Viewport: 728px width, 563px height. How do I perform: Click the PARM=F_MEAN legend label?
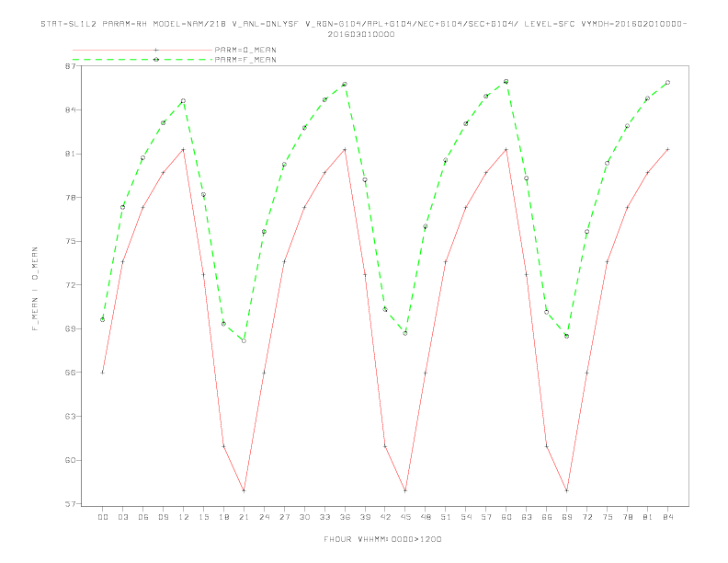pos(245,60)
